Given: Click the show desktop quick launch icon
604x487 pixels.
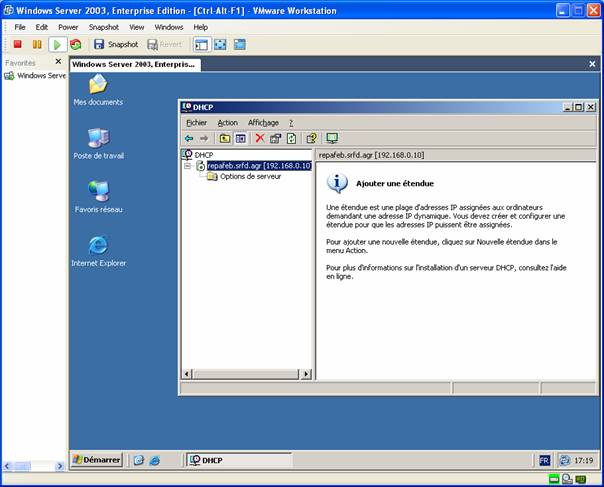Looking at the screenshot, I should coord(139,460).
